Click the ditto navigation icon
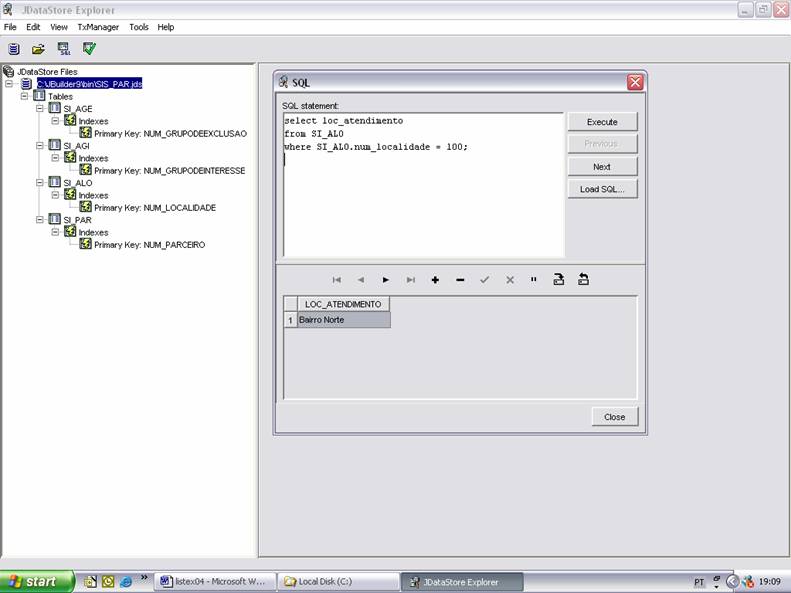Viewport: 791px width, 593px height. coord(534,279)
